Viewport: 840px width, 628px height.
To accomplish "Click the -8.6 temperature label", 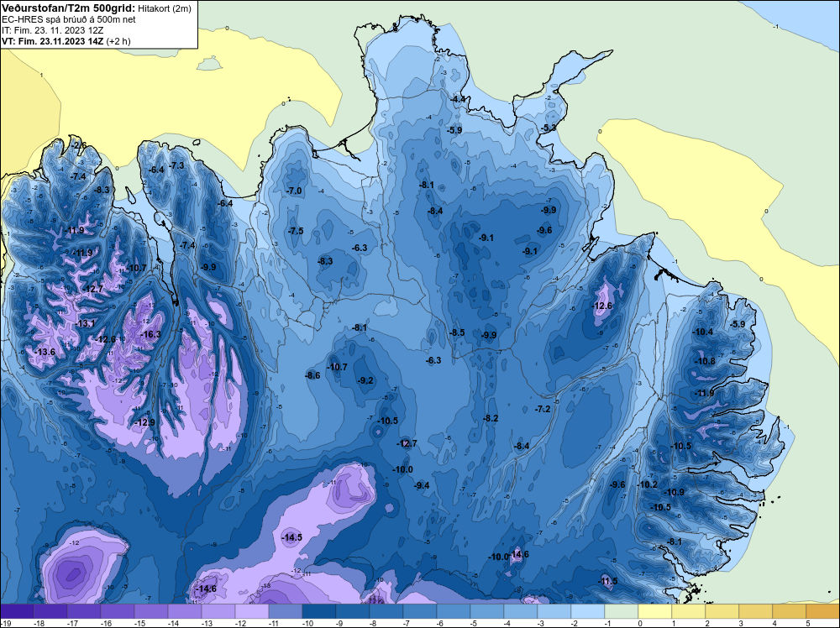I will pos(312,375).
